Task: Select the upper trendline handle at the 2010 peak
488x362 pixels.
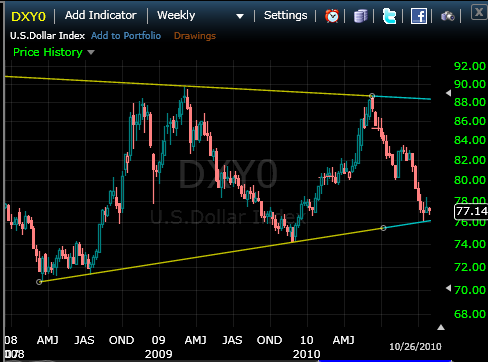Action: pyautogui.click(x=372, y=96)
